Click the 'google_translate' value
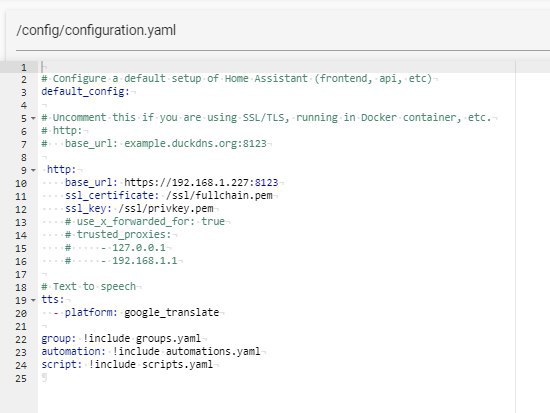This screenshot has height=413, width=550. pos(172,312)
